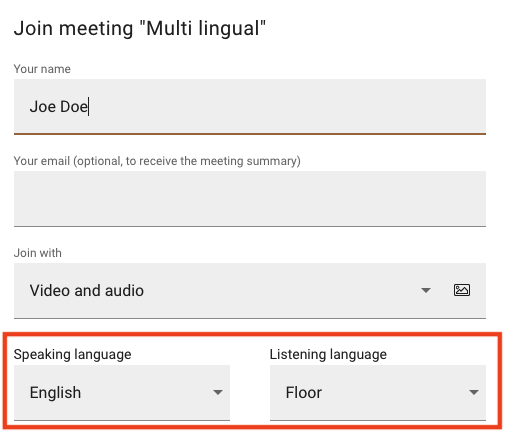The width and height of the screenshot is (505, 435).
Task: Open the Join with dropdown arrow
Action: coord(426,290)
